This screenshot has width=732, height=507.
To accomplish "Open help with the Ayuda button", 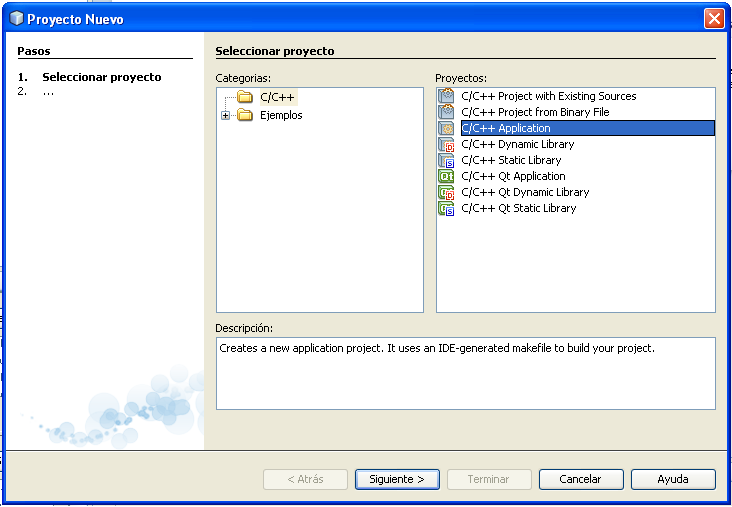I will point(673,479).
